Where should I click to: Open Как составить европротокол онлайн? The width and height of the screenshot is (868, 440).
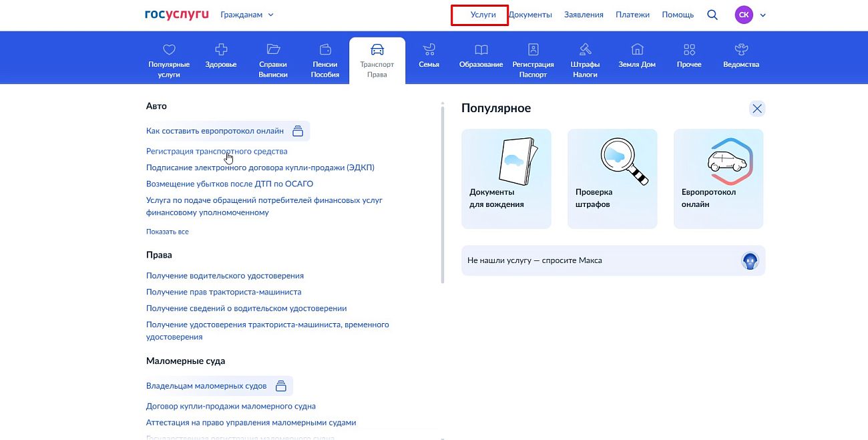(215, 131)
